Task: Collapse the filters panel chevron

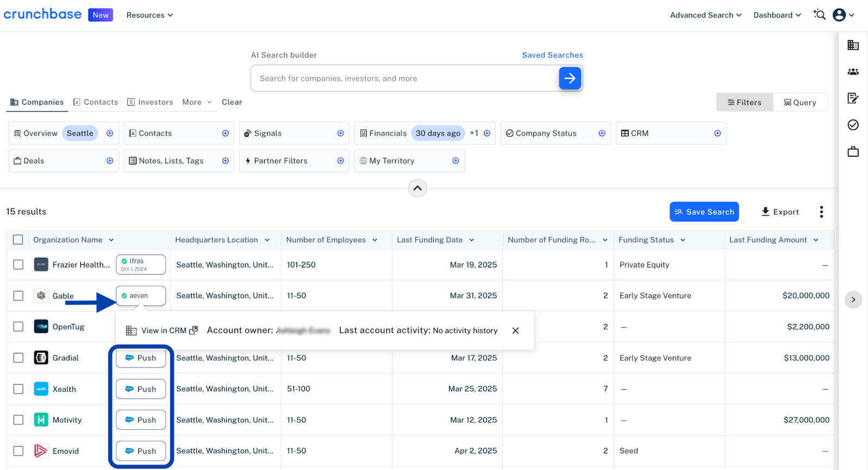Action: click(417, 188)
